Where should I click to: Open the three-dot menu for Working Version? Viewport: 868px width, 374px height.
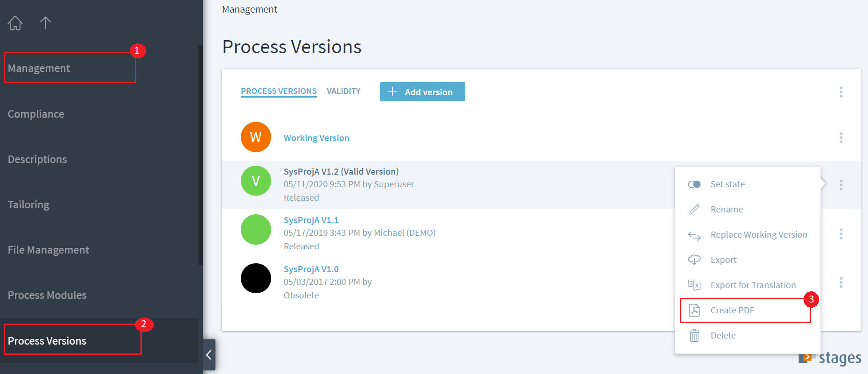[x=841, y=138]
